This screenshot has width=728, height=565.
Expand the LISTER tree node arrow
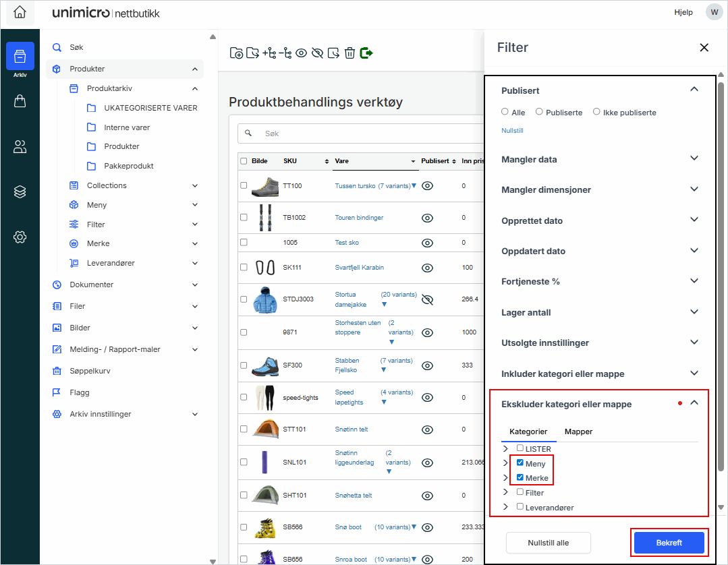505,448
